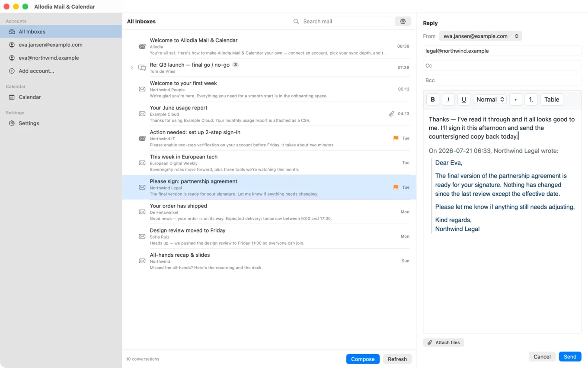Click the Search mail field
The width and height of the screenshot is (588, 368).
pos(346,21)
